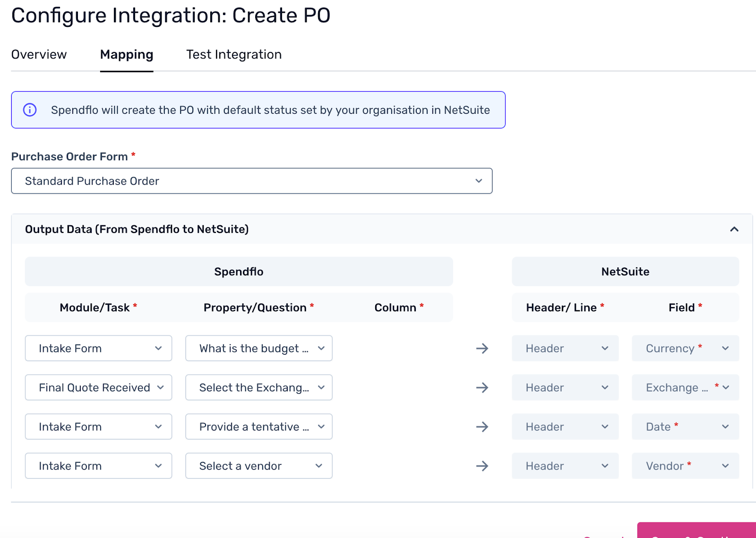756x538 pixels.
Task: Open the Final Quote Received module dropdown
Action: (x=98, y=388)
